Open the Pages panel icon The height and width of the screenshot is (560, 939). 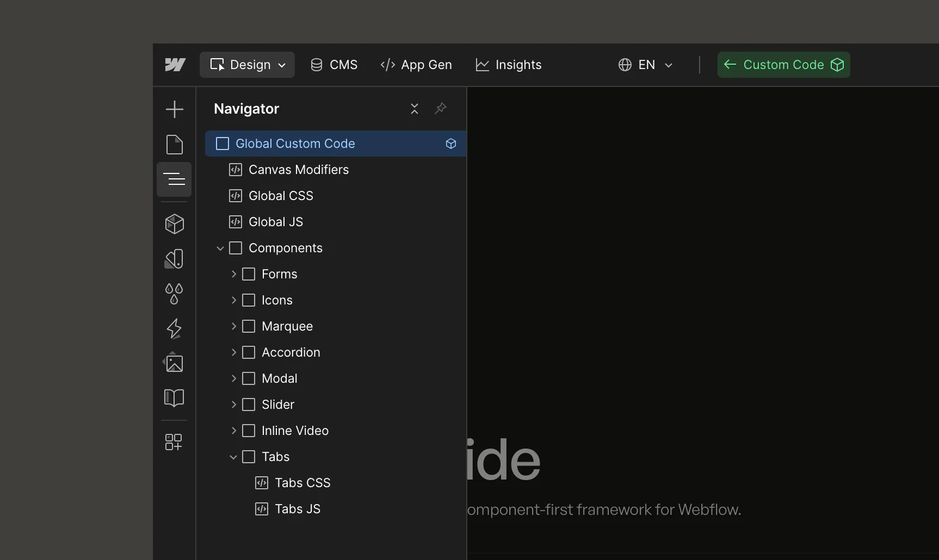tap(174, 145)
